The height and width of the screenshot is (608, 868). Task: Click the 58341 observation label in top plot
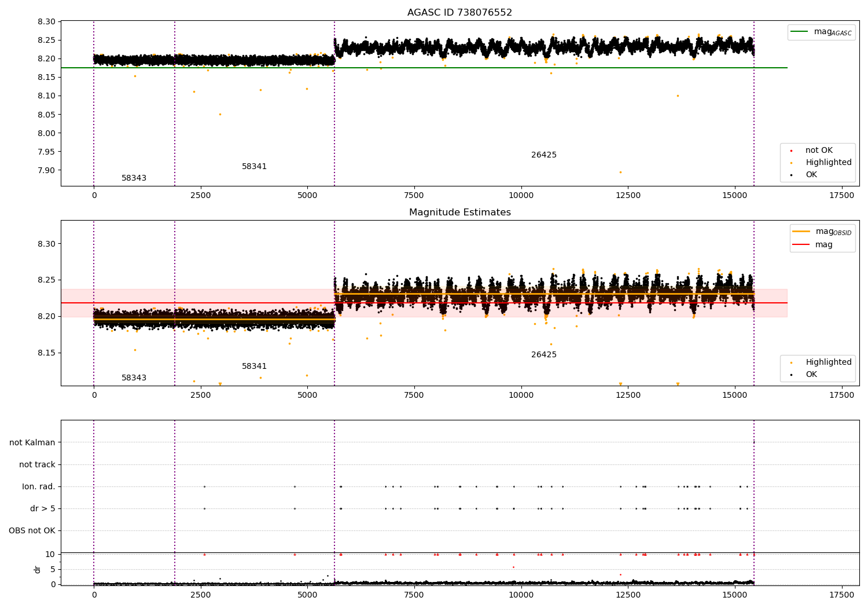[254, 167]
